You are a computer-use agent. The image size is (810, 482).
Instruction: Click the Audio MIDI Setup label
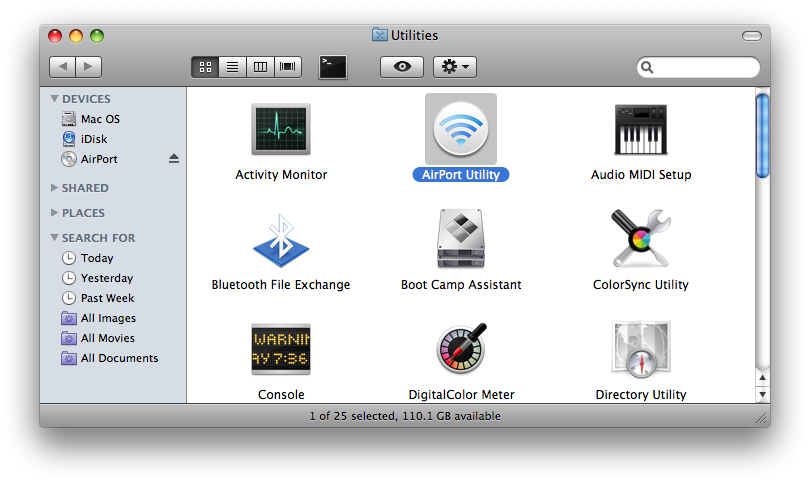pyautogui.click(x=641, y=175)
